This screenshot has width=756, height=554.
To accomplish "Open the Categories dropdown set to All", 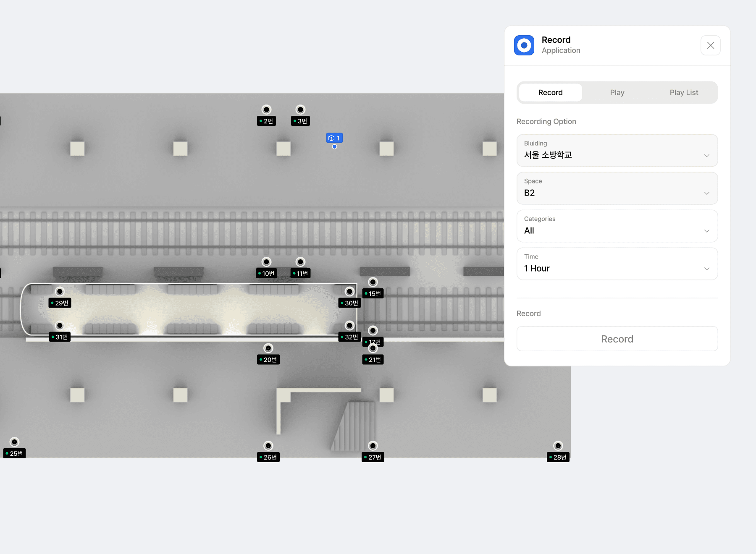I will pos(617,226).
